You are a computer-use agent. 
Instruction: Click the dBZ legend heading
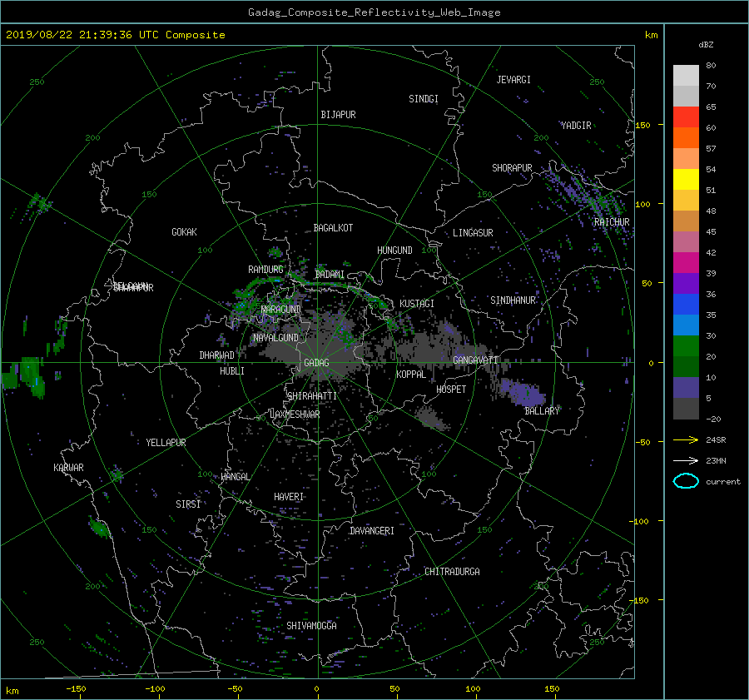[706, 44]
